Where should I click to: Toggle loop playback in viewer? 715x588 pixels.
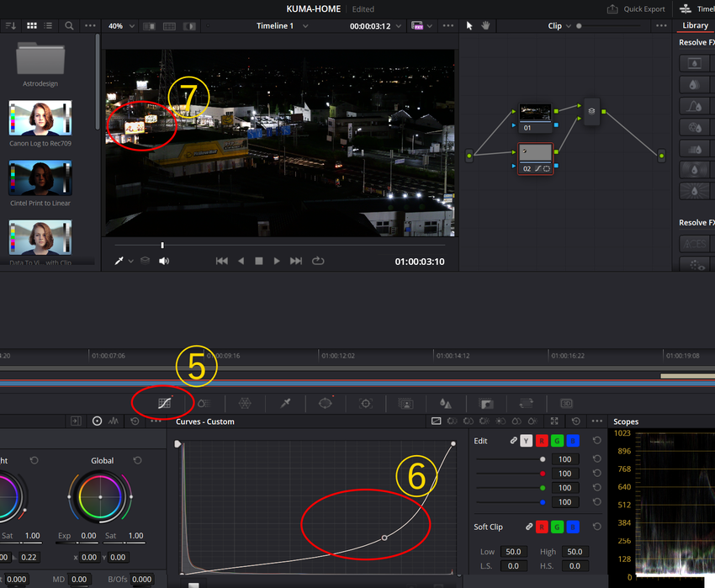318,261
